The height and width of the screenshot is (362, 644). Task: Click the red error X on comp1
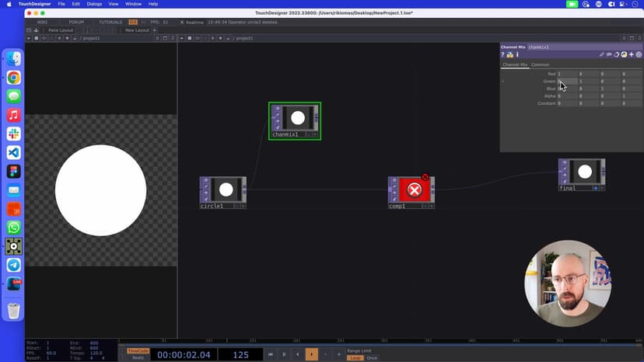425,178
